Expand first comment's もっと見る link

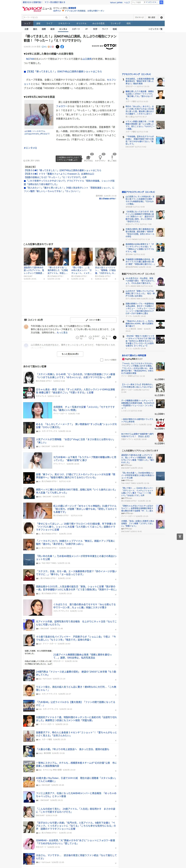pyautogui.click(x=62, y=332)
